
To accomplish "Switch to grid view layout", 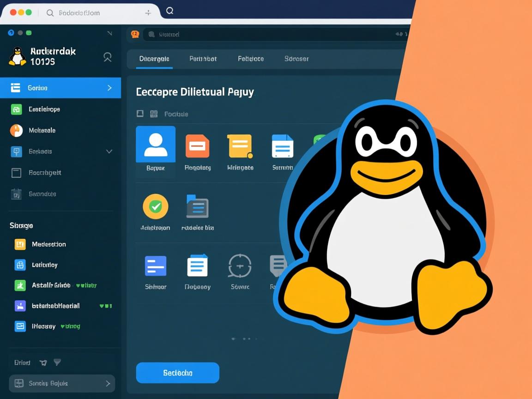I will point(154,113).
